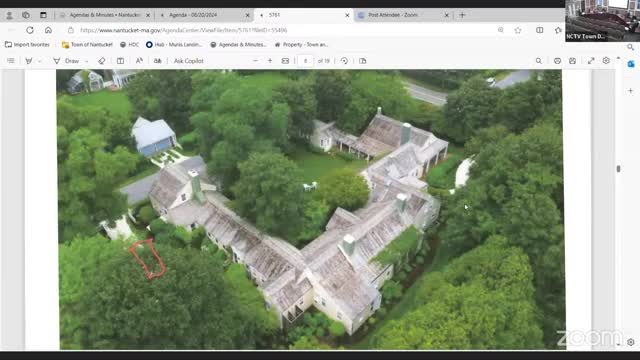Open PDF find search icon
Image resolution: width=640 pixels, height=360 pixels.
click(x=539, y=61)
